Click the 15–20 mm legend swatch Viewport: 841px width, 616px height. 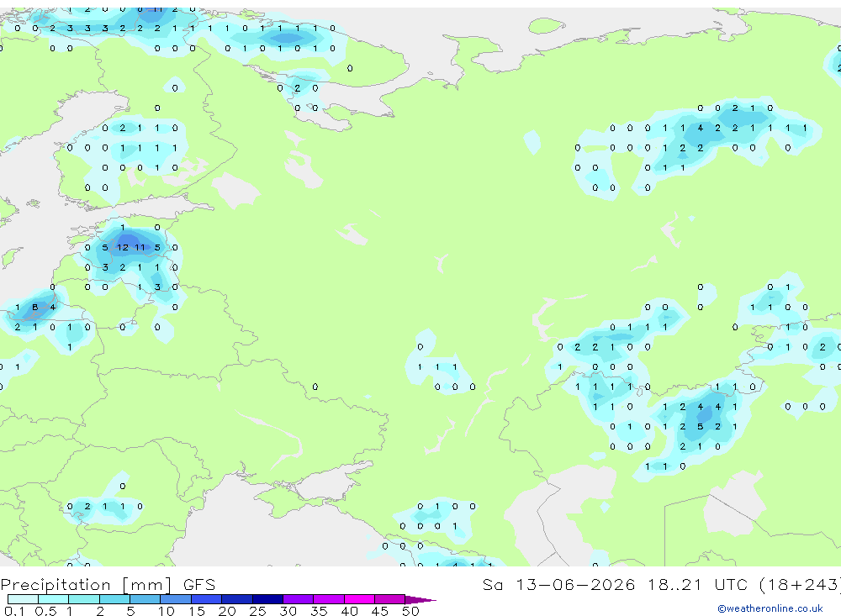tap(207, 599)
